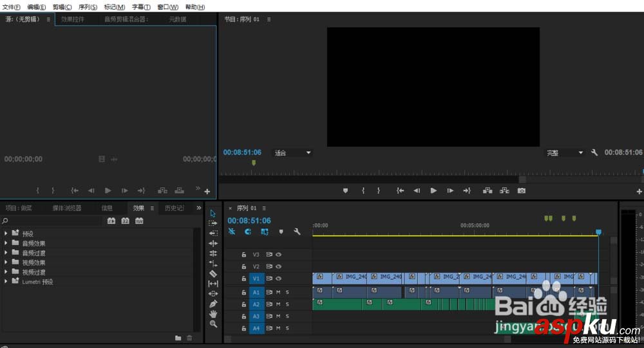Filter accelerated effects icon
The height and width of the screenshot is (348, 644).
(111, 221)
